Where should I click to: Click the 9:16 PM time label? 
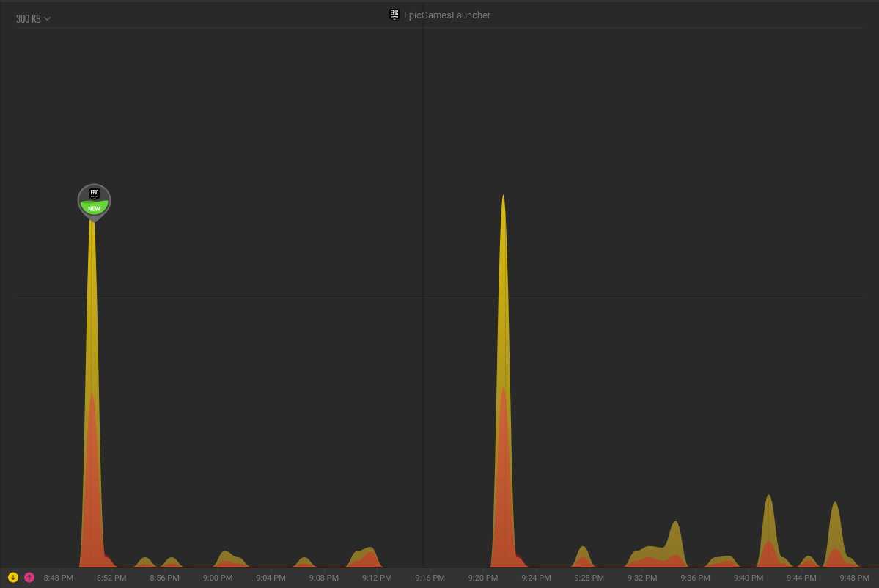pos(430,578)
